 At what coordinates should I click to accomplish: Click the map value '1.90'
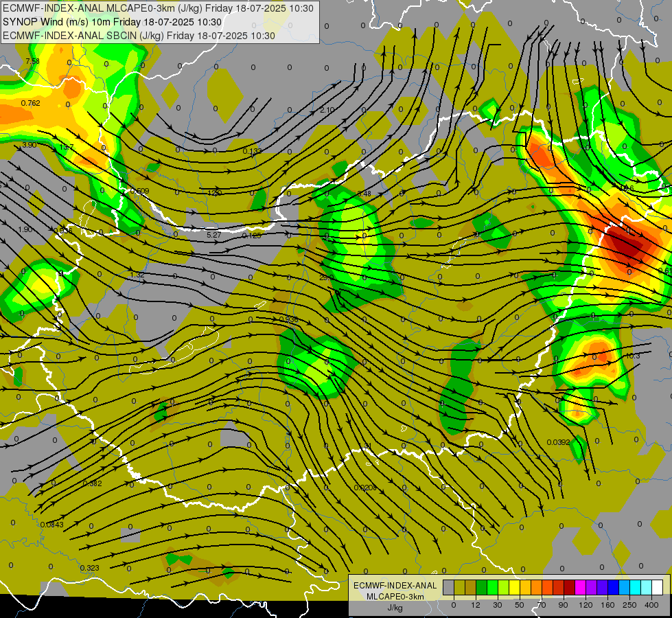click(x=25, y=229)
